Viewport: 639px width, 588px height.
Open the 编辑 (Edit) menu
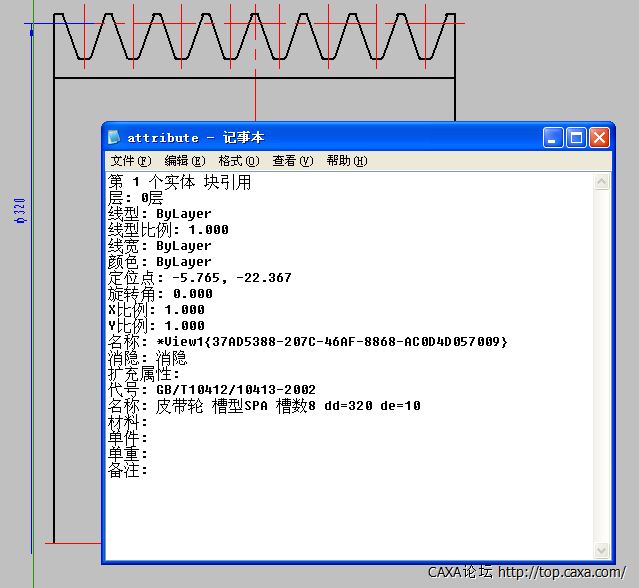[x=184, y=161]
